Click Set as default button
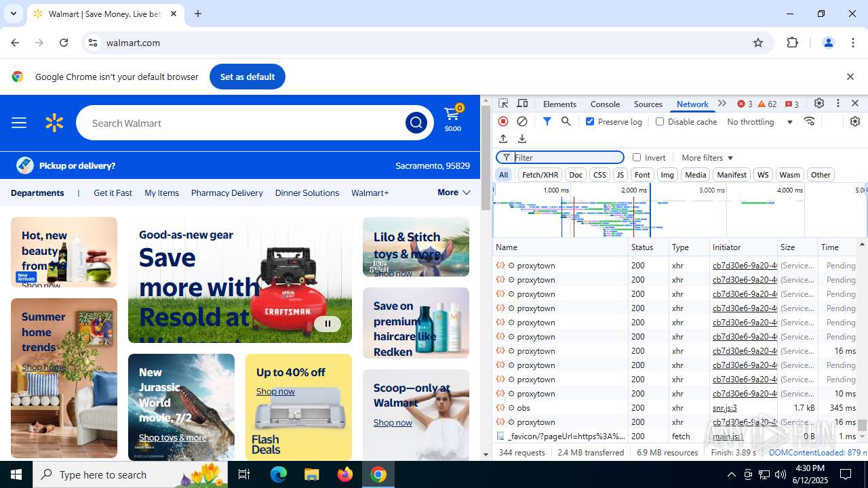This screenshot has width=868, height=488. [x=248, y=77]
